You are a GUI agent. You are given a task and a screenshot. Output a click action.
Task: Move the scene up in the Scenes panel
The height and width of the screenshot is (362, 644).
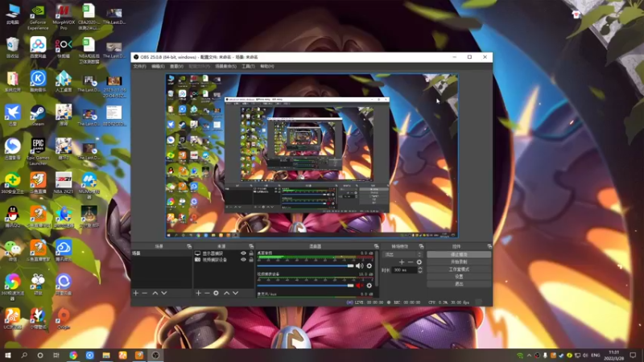click(155, 293)
